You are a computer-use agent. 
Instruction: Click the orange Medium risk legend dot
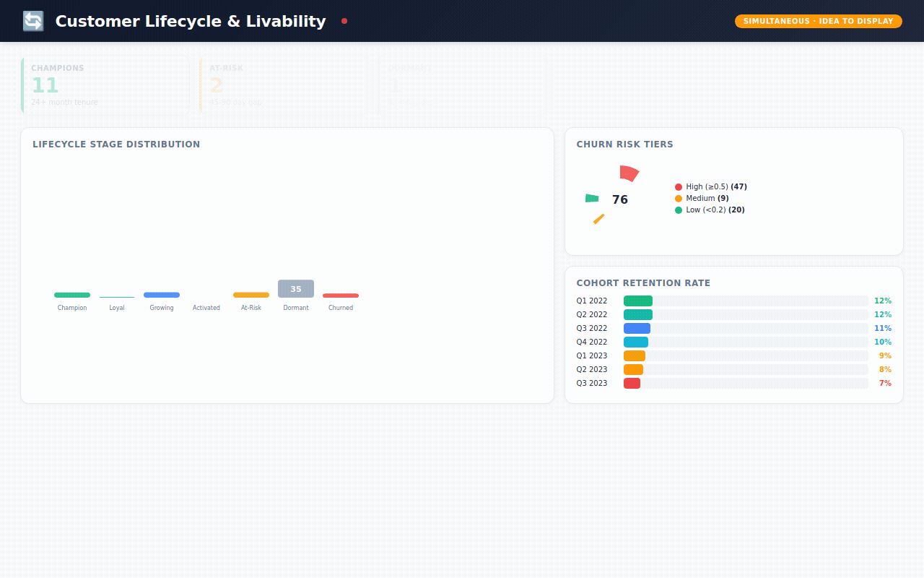[679, 199]
